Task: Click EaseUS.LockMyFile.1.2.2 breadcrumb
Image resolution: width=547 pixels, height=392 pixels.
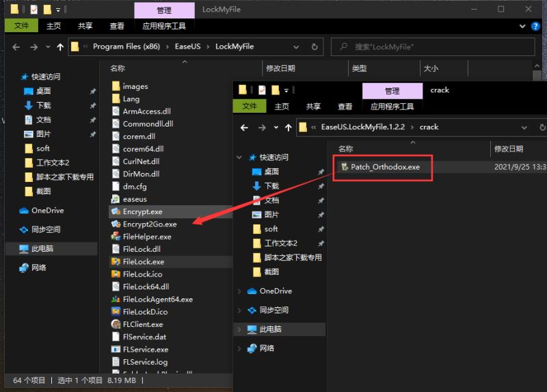Action: pos(363,127)
